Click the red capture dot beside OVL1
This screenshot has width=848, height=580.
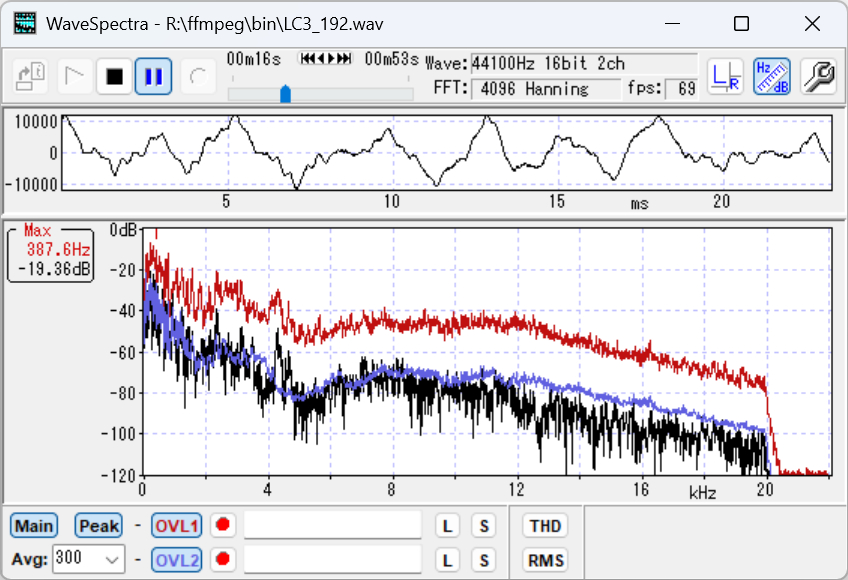click(222, 524)
